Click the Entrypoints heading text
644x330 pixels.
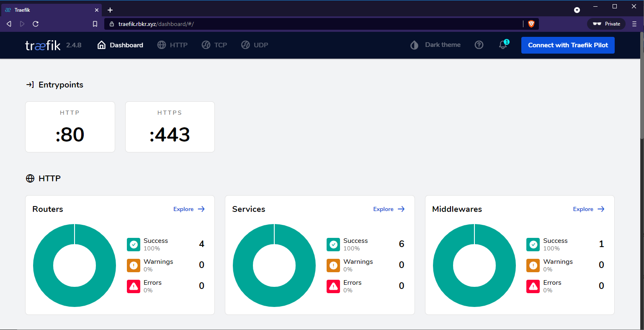(61, 85)
